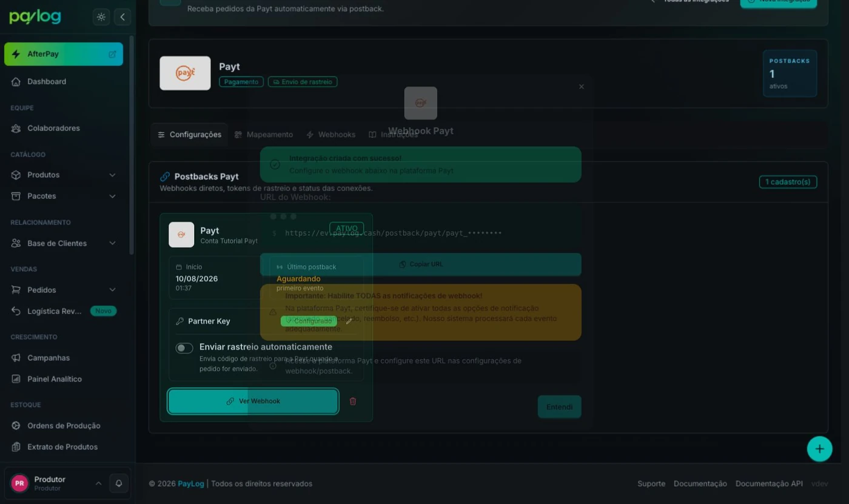This screenshot has height=504, width=849.
Task: Open Colaboradores team icon
Action: (16, 128)
